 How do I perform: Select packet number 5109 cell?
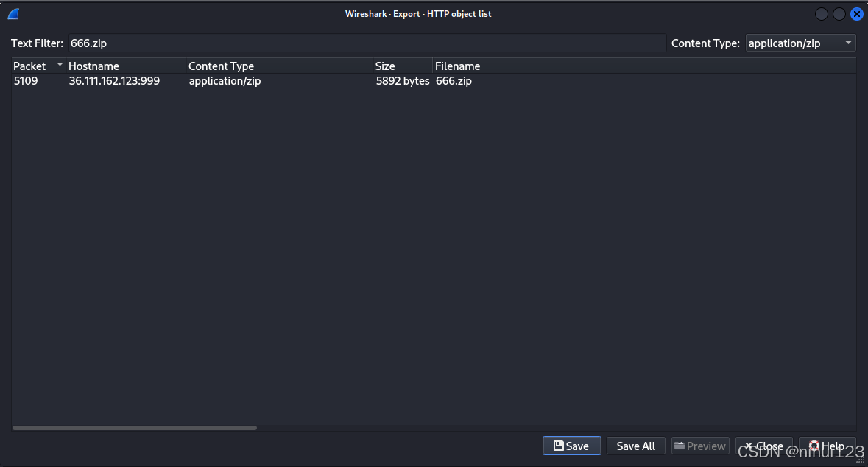point(26,81)
